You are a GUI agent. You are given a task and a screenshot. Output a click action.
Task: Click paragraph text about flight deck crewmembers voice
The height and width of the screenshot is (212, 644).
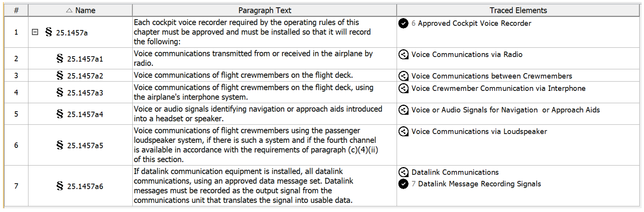point(243,75)
